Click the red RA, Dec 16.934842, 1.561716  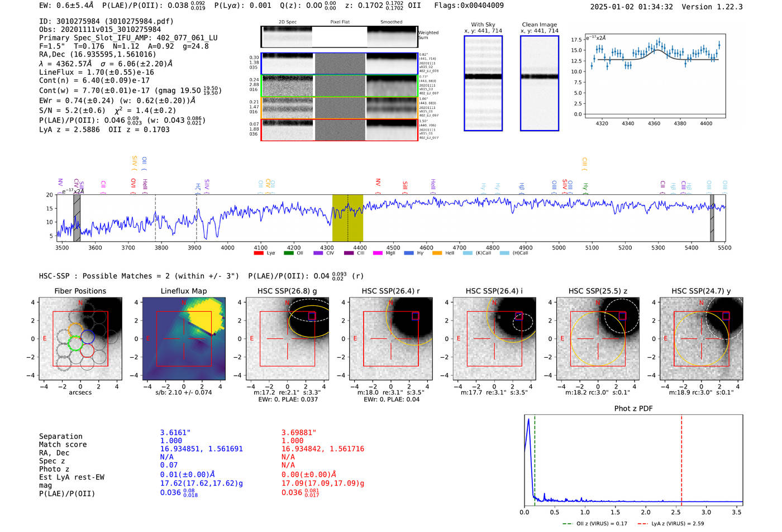(x=323, y=449)
